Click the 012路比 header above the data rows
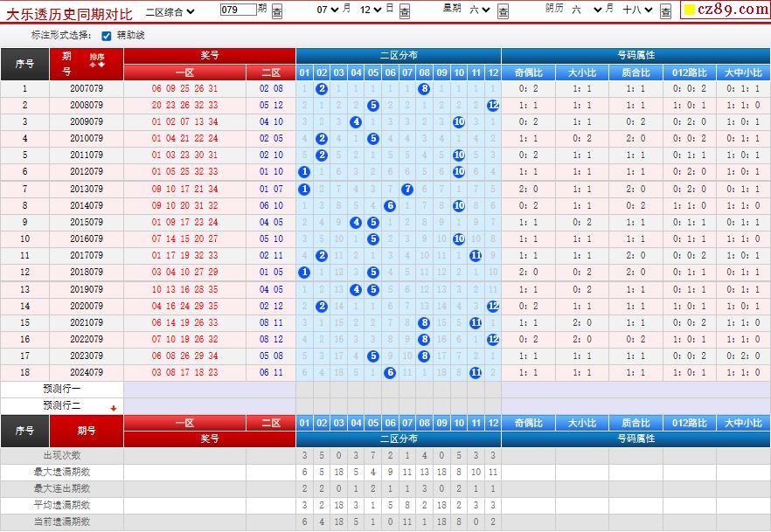The height and width of the screenshot is (532, 771). [690, 73]
